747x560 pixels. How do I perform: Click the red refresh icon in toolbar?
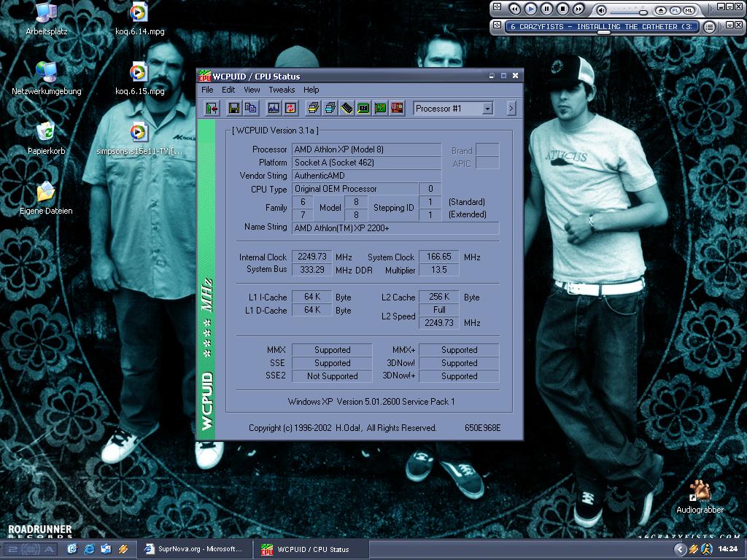[290, 108]
